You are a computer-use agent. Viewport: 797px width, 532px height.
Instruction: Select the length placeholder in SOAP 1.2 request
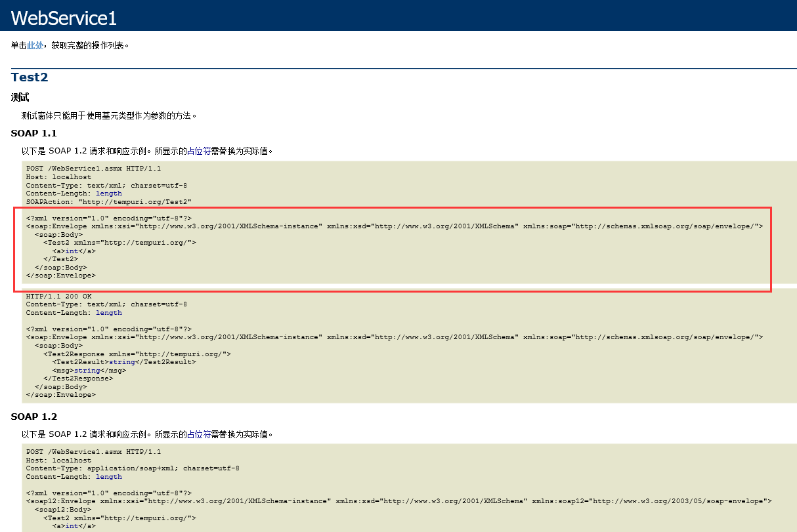[x=110, y=476]
